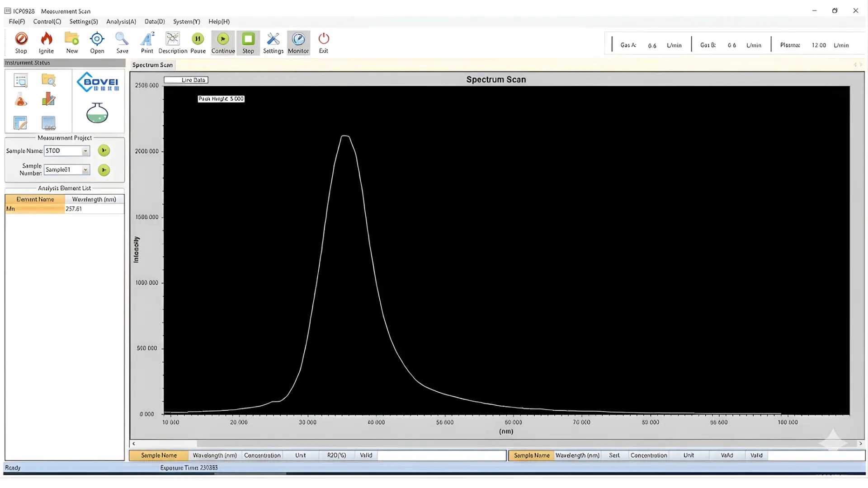Click the Concentration column header in left results table

click(x=262, y=455)
